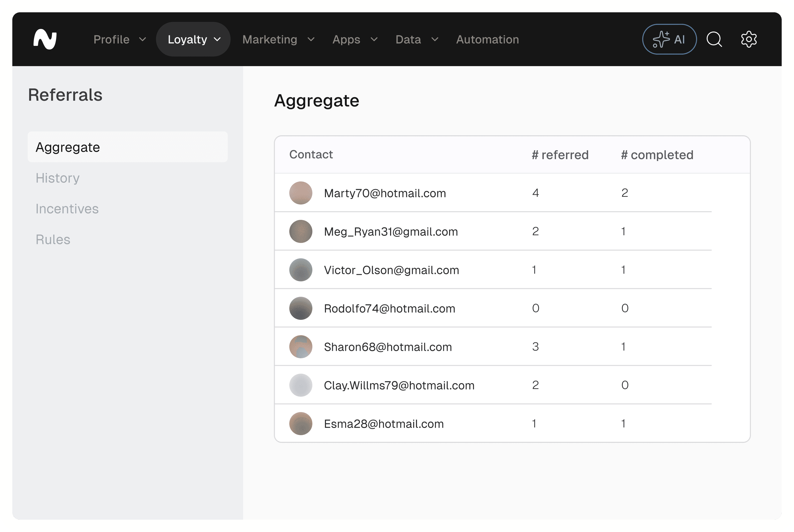Screen dimensions: 794x532
Task: Click Esma28@hotmail.com avatar
Action: pos(300,424)
